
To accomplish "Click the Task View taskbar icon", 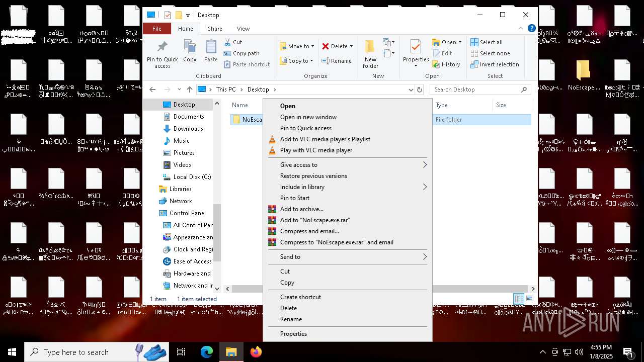I will pos(182,352).
